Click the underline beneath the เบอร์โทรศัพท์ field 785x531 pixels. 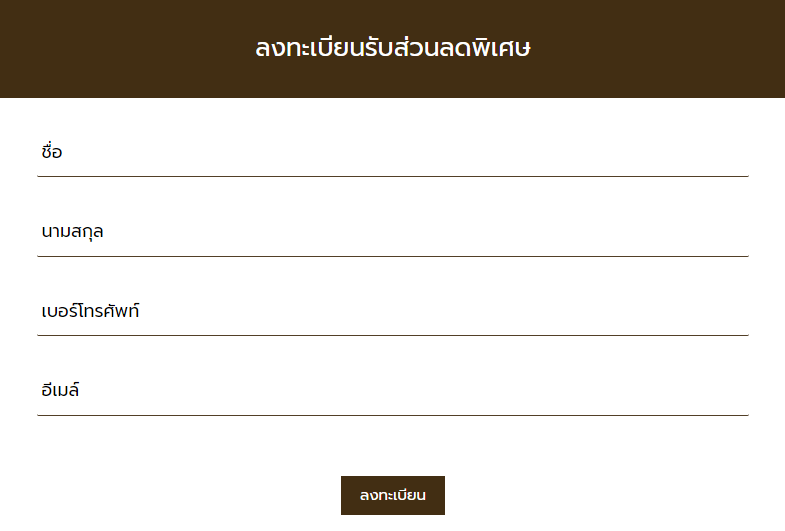(x=392, y=335)
